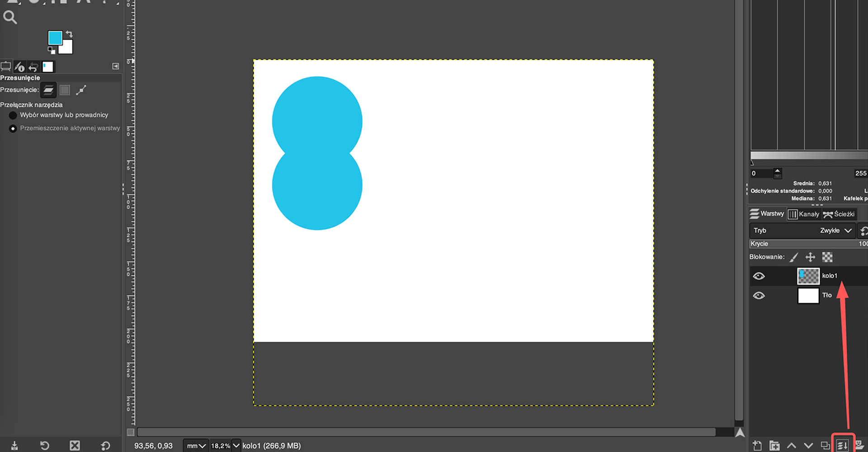The width and height of the screenshot is (868, 452).
Task: Switch to the Device Status tab
Action: coord(19,67)
